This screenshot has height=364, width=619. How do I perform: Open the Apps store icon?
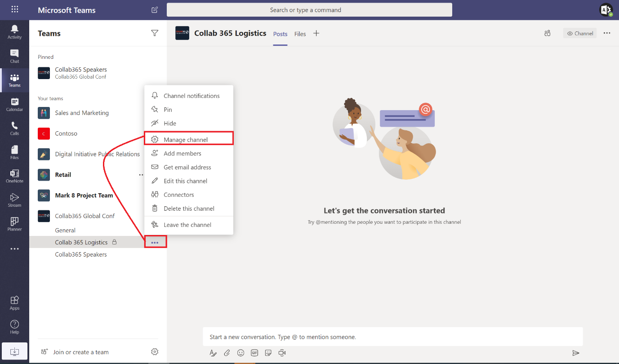(x=14, y=303)
